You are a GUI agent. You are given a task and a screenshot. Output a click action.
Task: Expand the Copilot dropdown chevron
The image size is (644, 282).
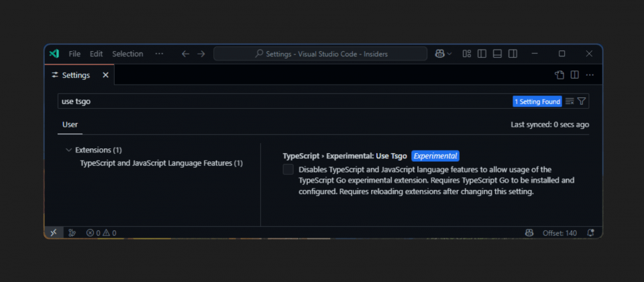(449, 54)
